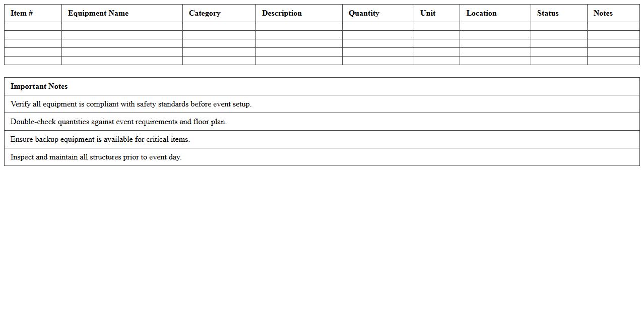Select the Notes column header
The width and height of the screenshot is (644, 328).
tap(603, 13)
